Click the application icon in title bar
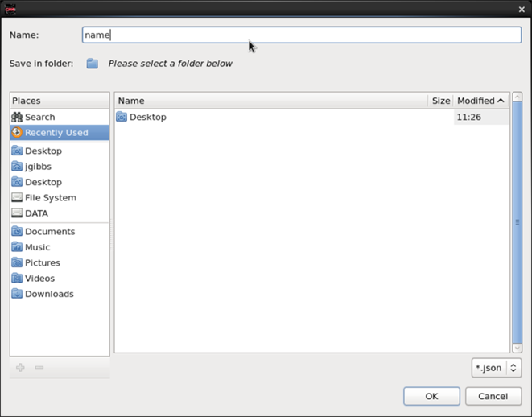 click(x=10, y=9)
